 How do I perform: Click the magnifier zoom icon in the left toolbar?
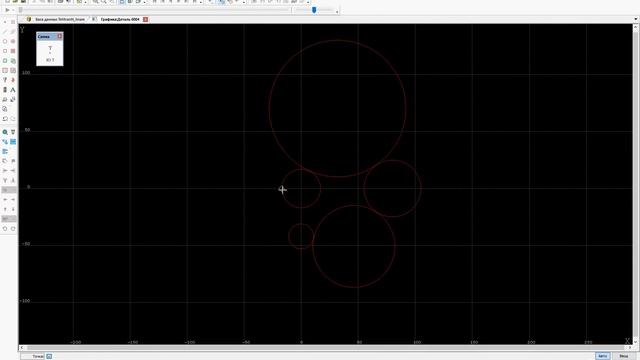click(x=5, y=132)
